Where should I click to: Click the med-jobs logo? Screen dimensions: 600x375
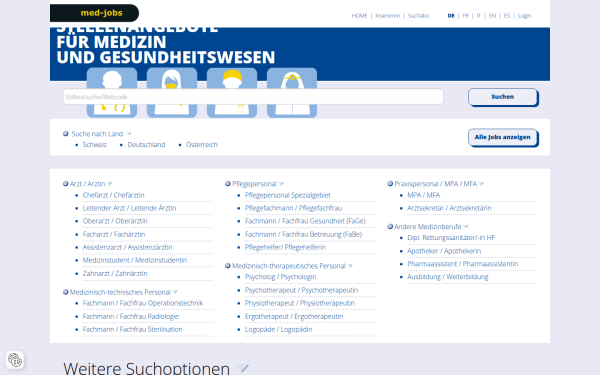tap(95, 13)
